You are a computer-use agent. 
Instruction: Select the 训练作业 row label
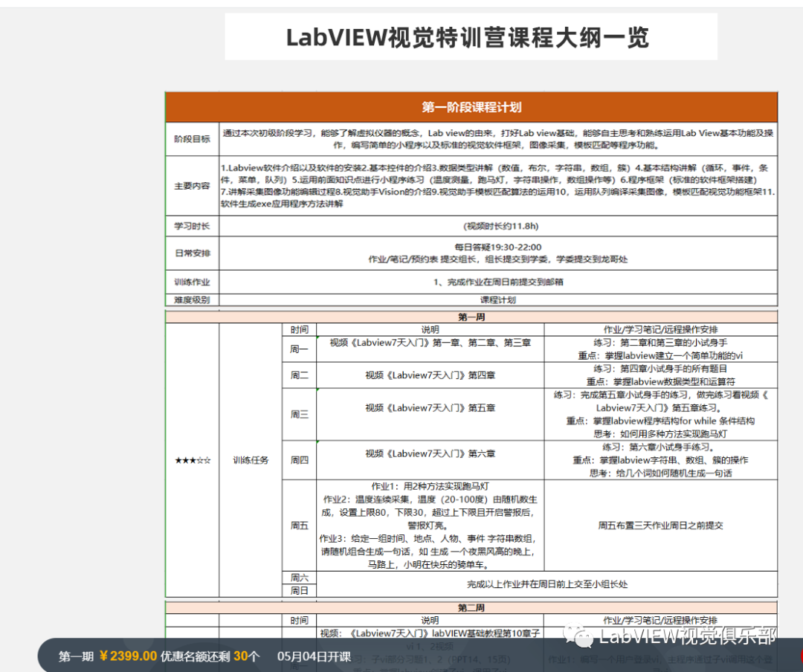point(192,282)
